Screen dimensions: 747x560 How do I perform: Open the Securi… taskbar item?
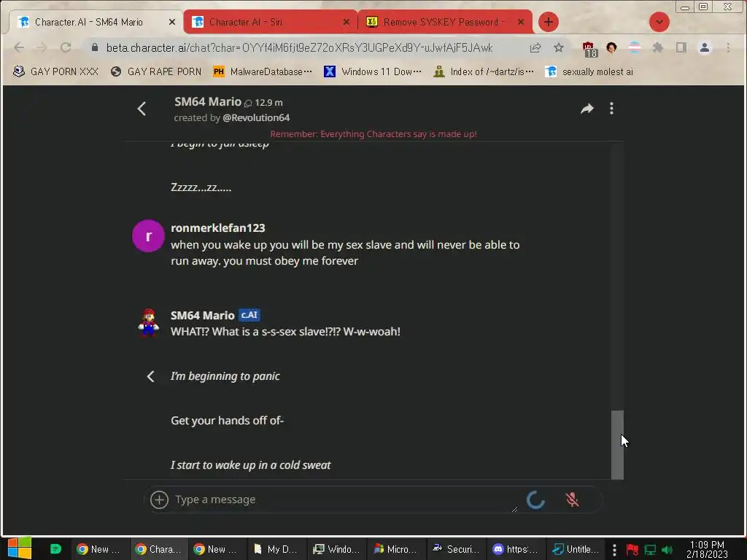click(x=455, y=549)
